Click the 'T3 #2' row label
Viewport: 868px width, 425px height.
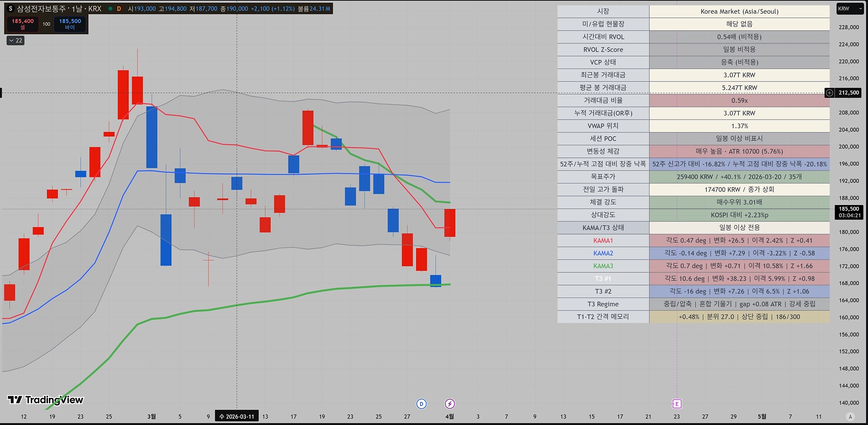[603, 291]
